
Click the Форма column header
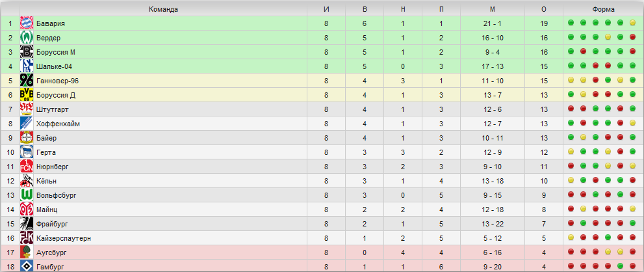tap(603, 9)
